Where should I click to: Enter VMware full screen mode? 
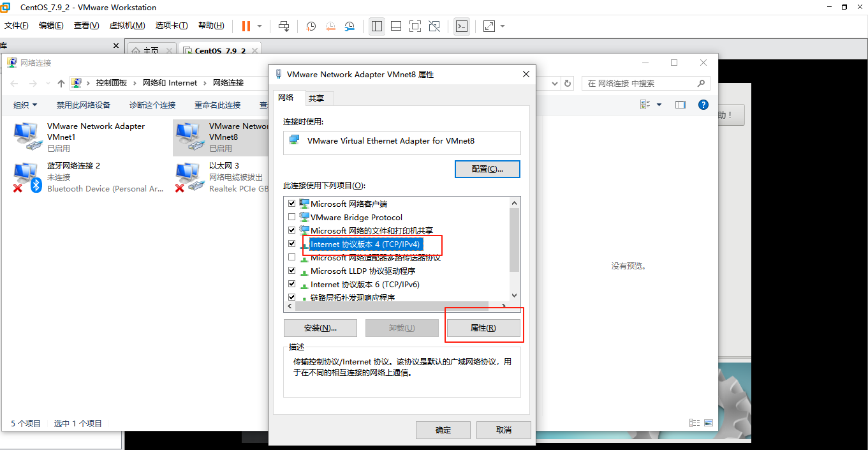pyautogui.click(x=415, y=26)
